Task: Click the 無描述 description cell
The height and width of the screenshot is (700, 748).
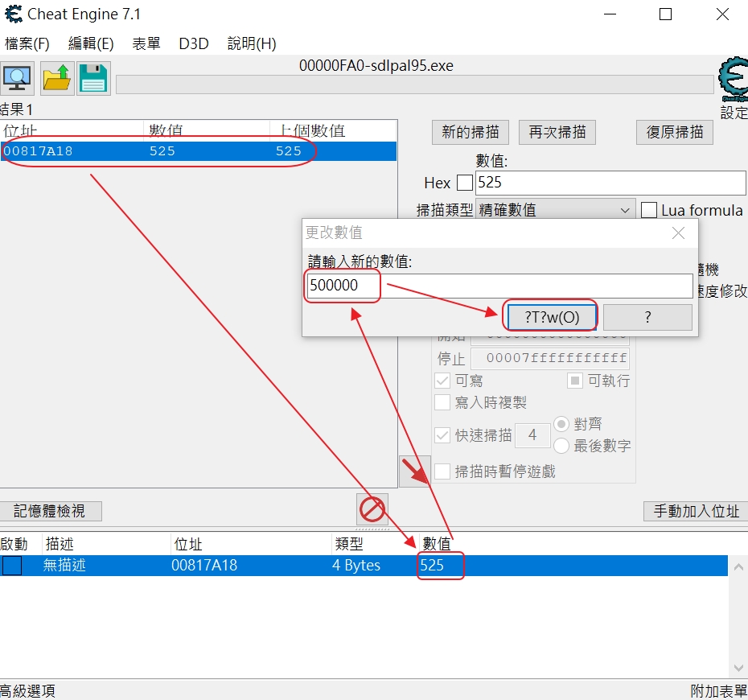Action: click(x=64, y=566)
